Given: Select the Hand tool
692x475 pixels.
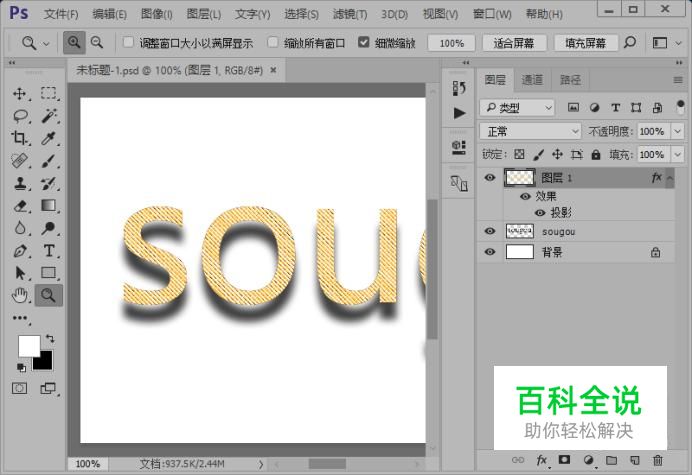Looking at the screenshot, I should pyautogui.click(x=19, y=295).
